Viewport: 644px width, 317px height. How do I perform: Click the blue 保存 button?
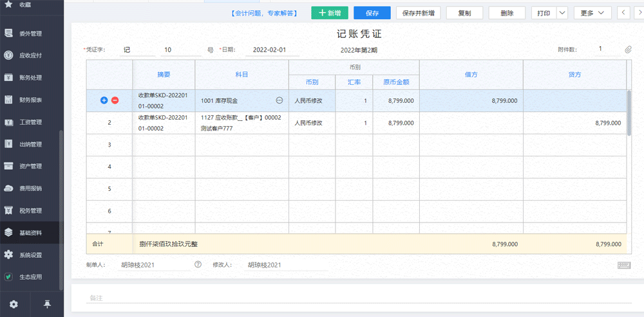372,13
